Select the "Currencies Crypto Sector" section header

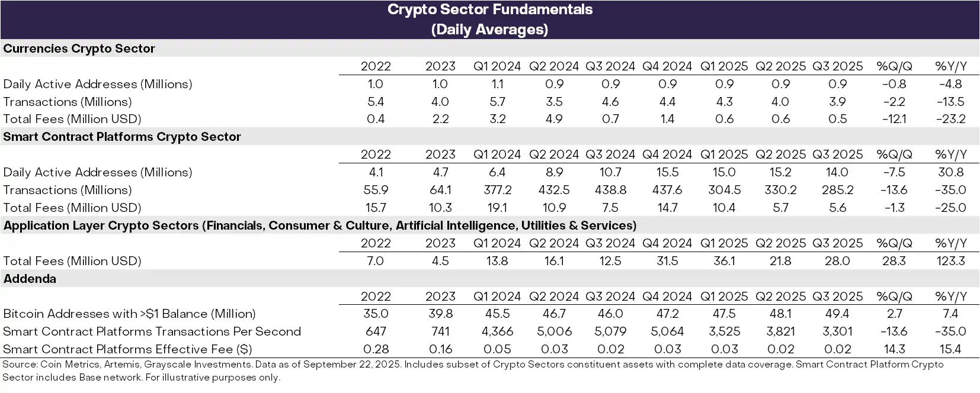point(79,49)
